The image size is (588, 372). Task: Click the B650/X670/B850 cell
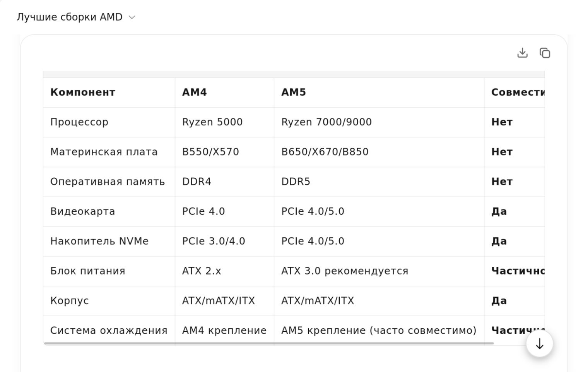pos(325,152)
